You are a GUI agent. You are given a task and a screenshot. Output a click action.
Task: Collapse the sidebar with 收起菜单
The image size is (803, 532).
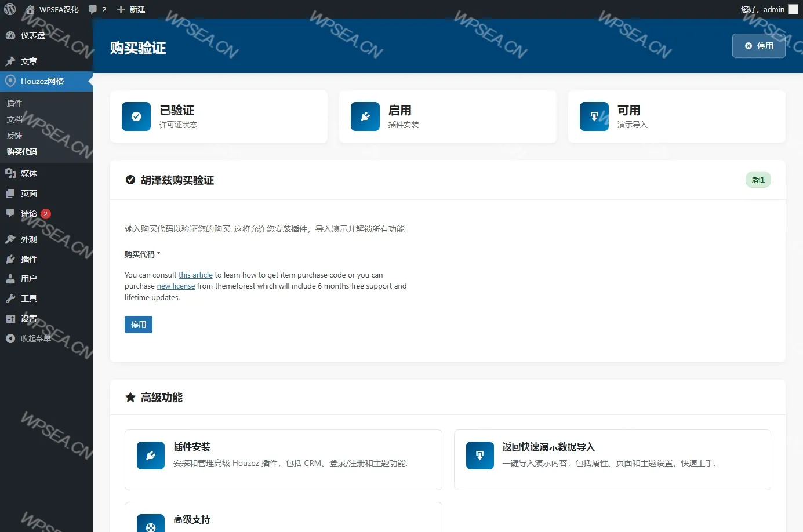pos(46,338)
